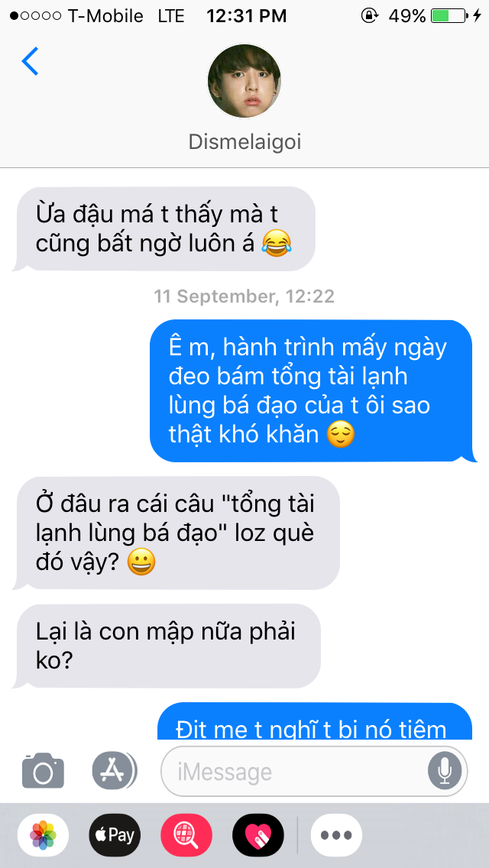Tap the "Ưa đậu má t thấy" message bubble
489x868 pixels.
(x=164, y=228)
